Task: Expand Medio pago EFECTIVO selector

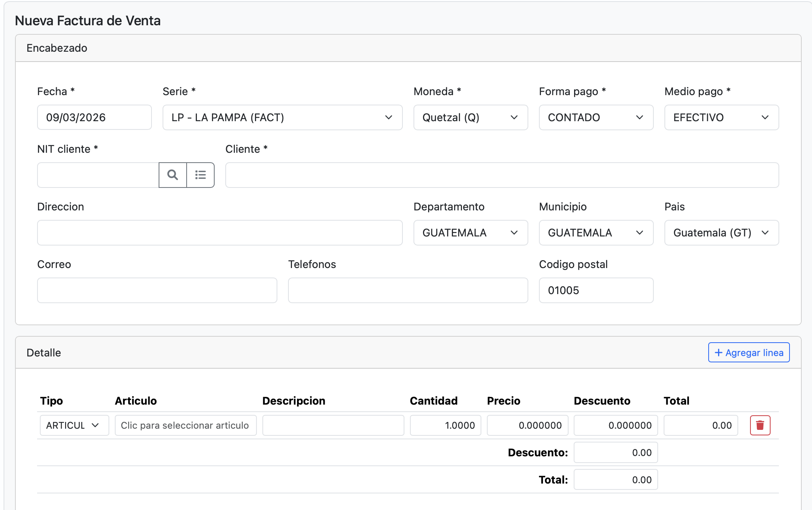Action: point(721,118)
